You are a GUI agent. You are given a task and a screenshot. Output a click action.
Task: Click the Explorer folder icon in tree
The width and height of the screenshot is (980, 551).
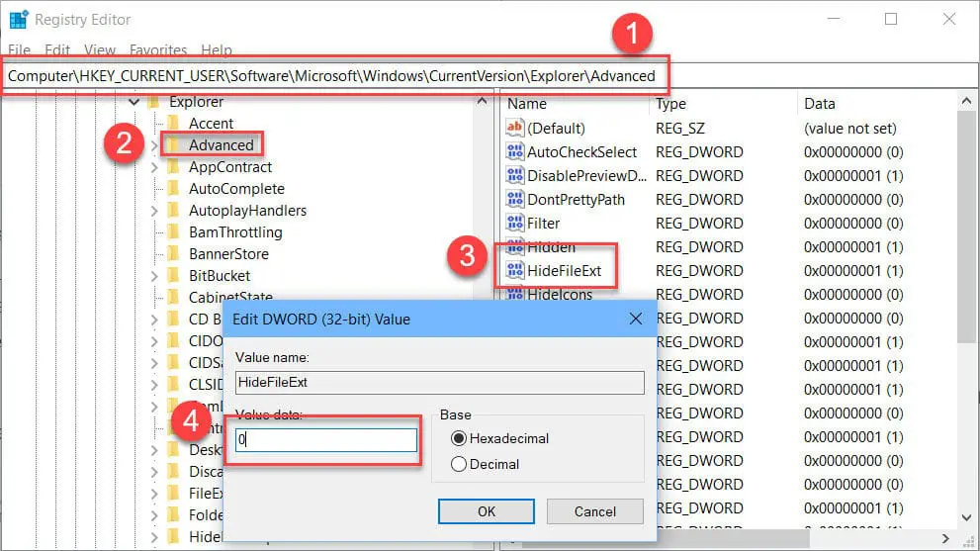(153, 101)
